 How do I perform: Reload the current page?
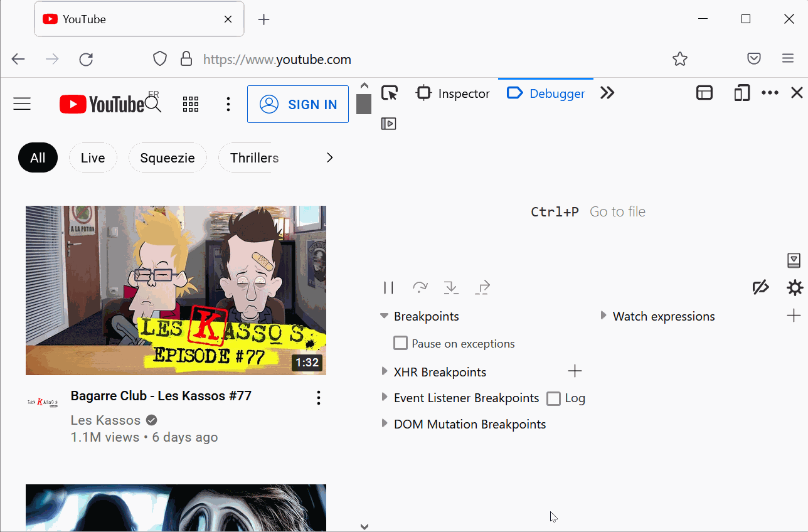[86, 60]
